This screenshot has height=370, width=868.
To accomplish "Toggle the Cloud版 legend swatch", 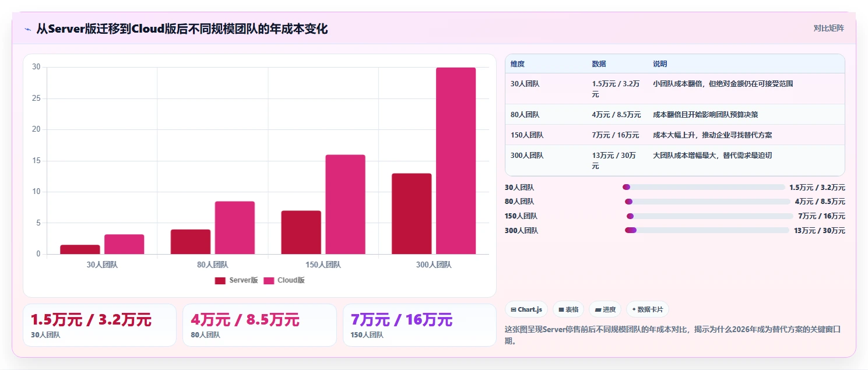I will [x=269, y=281].
